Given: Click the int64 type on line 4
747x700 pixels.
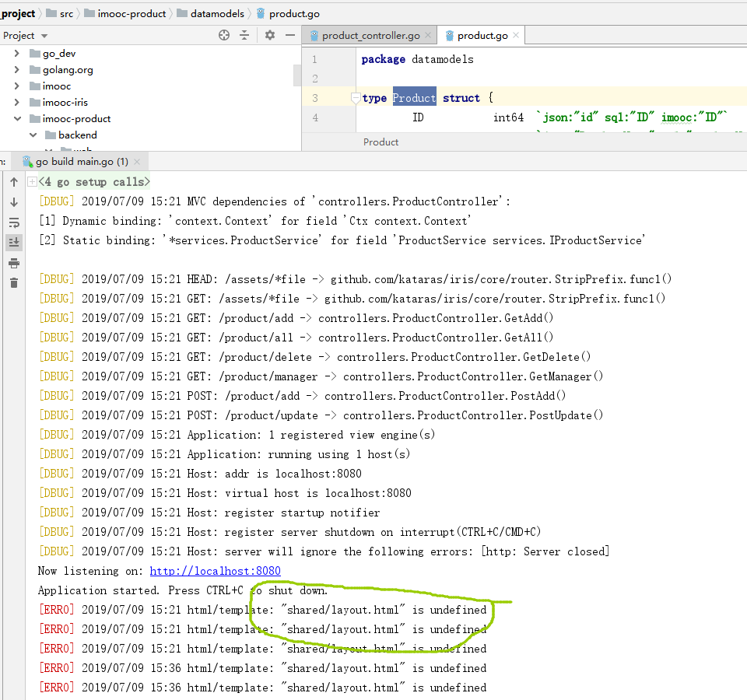Looking at the screenshot, I should point(508,117).
